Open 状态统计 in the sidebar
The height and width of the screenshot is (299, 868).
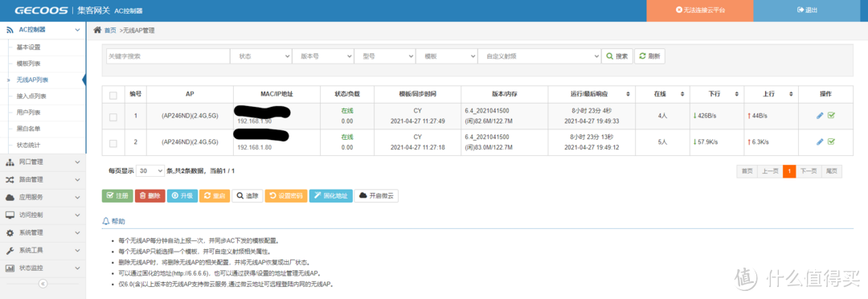pos(28,145)
